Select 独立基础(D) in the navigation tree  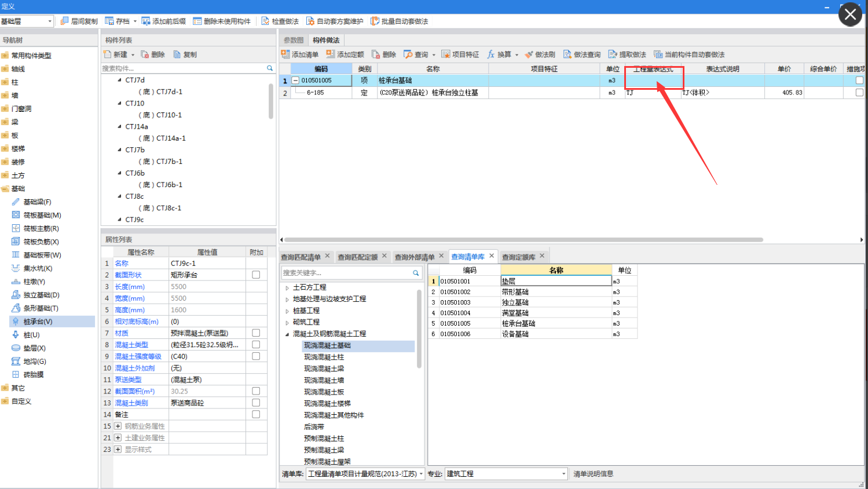point(41,295)
